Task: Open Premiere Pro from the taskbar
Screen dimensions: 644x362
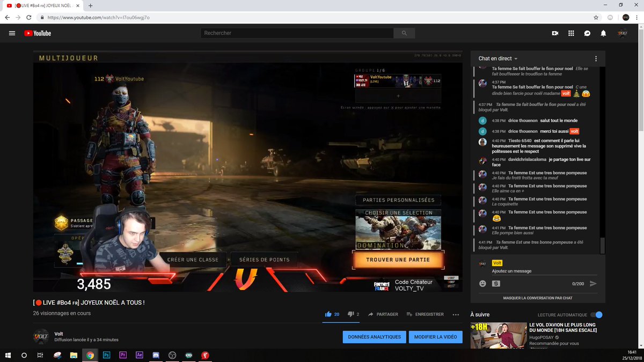Action: click(123, 355)
